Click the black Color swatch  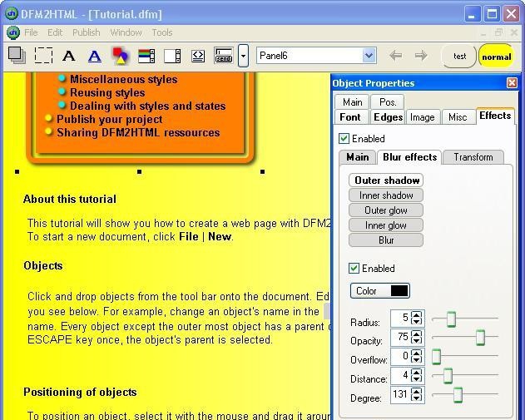(x=399, y=291)
